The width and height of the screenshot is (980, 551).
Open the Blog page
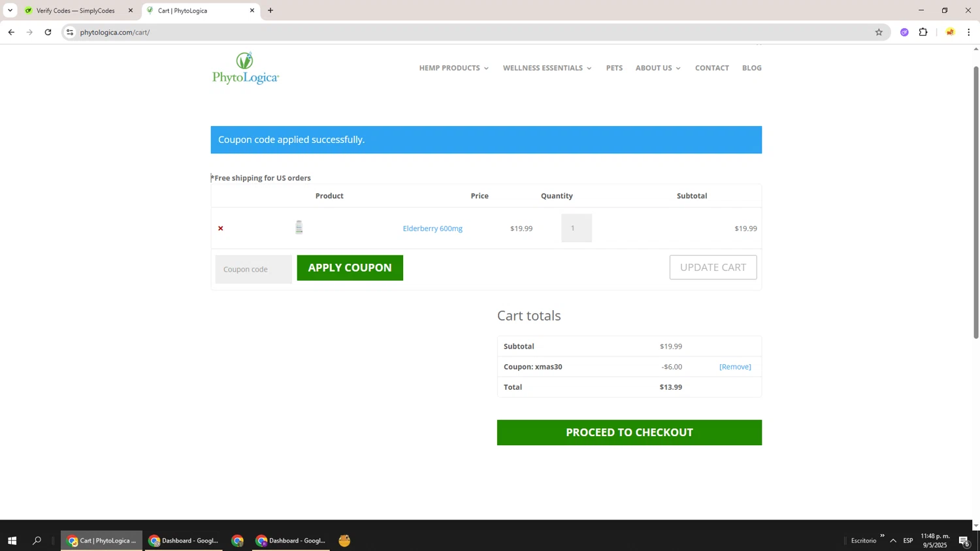[752, 68]
